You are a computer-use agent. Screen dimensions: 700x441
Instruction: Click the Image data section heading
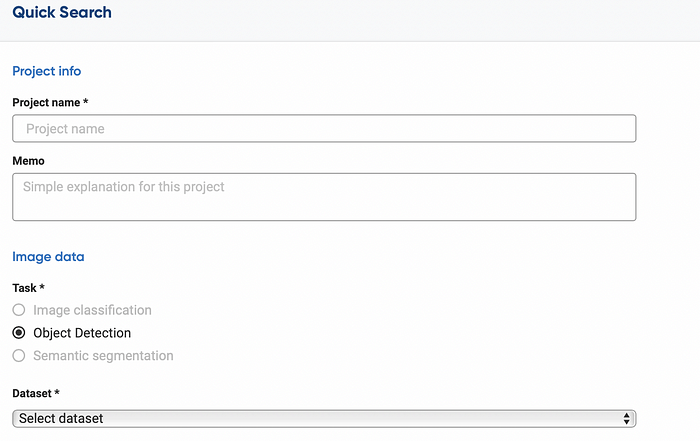[48, 257]
